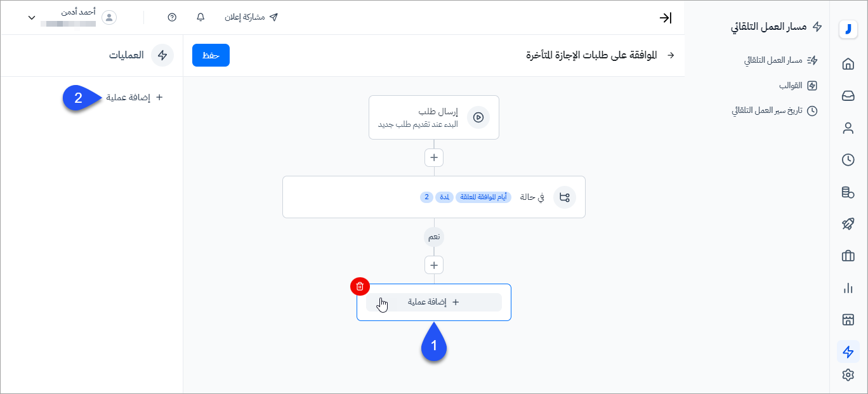Open the rocket icon in sidebar
The image size is (868, 394).
tap(848, 224)
